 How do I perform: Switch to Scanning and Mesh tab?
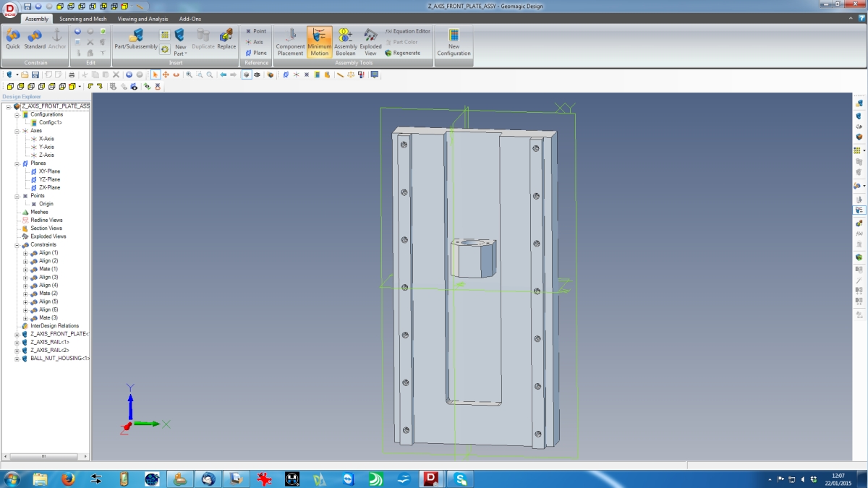(x=82, y=19)
